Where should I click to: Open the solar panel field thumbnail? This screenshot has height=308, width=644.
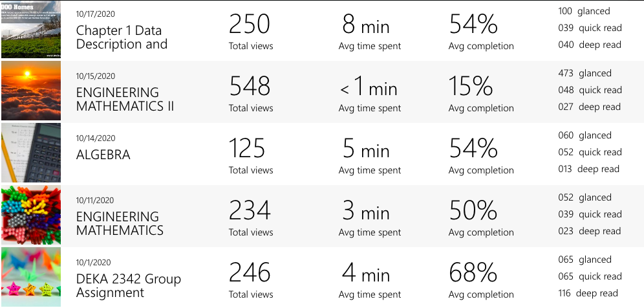(x=30, y=30)
